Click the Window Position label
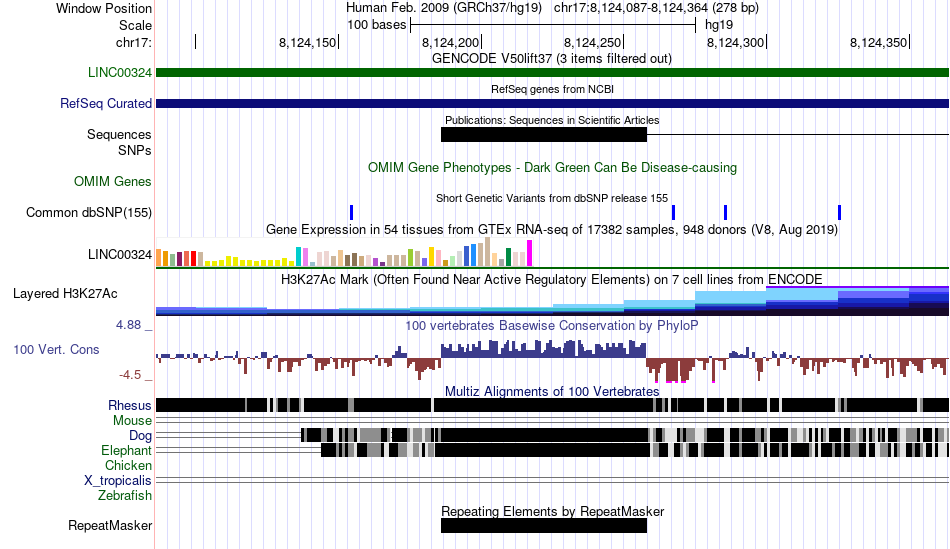The height and width of the screenshot is (549, 950). [104, 8]
